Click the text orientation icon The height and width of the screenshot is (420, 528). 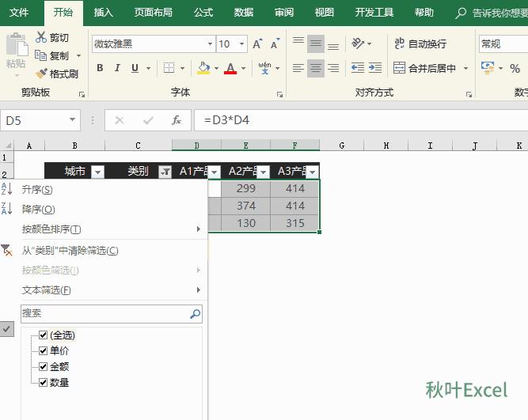tap(358, 44)
